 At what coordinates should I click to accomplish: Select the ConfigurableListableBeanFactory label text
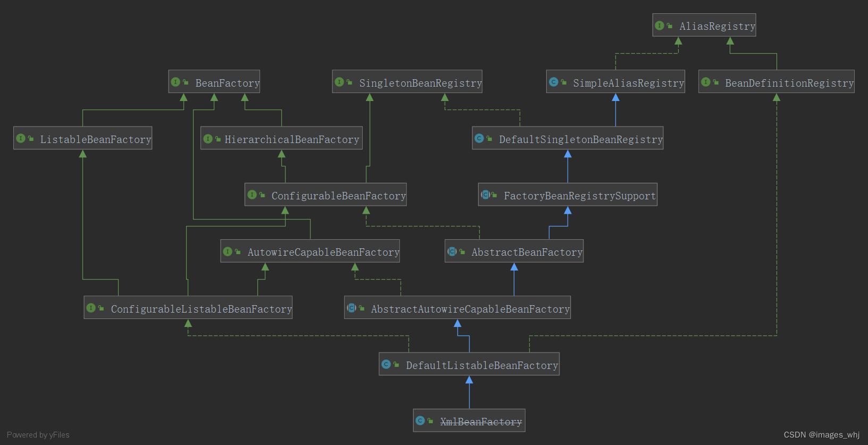[x=202, y=309]
